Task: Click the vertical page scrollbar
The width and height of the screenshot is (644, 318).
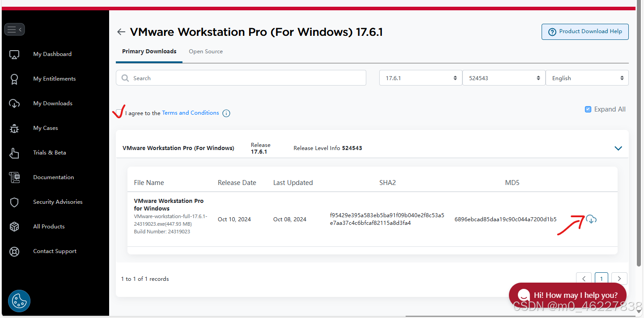Action: pos(639,134)
